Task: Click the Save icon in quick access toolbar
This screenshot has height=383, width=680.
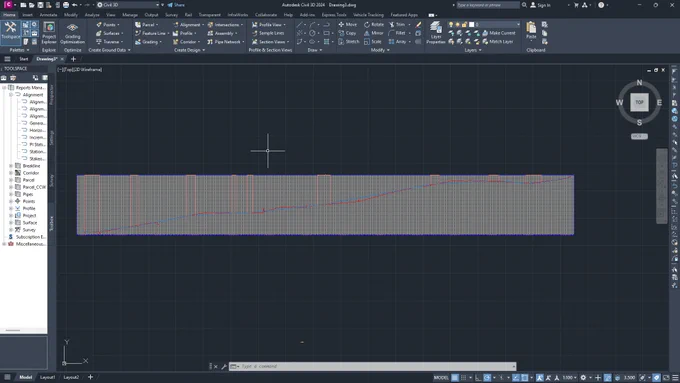Action: (x=40, y=5)
